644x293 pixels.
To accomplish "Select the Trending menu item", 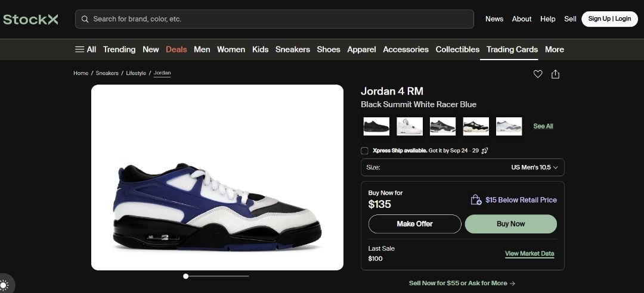I will [x=119, y=49].
